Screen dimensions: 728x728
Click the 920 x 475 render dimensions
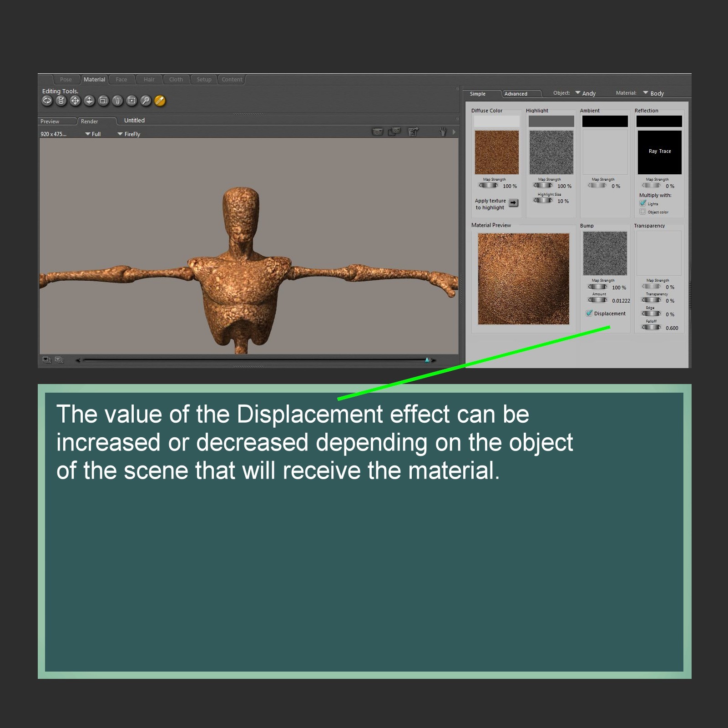pos(53,134)
